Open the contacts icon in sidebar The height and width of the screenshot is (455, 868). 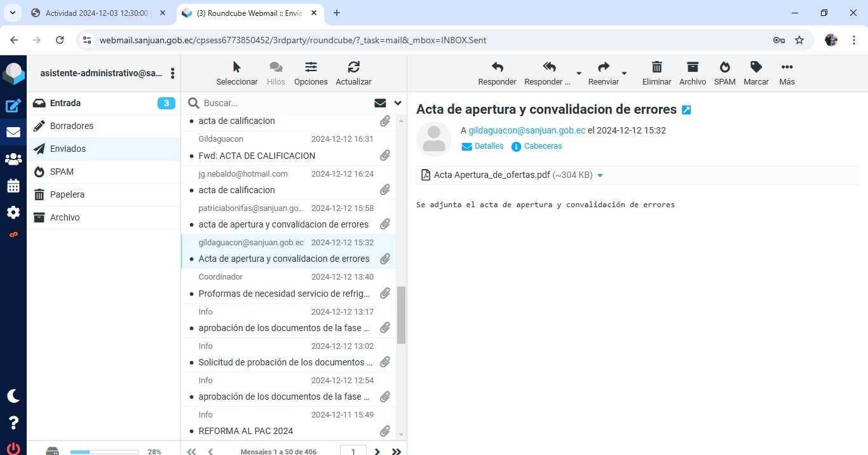tap(13, 160)
